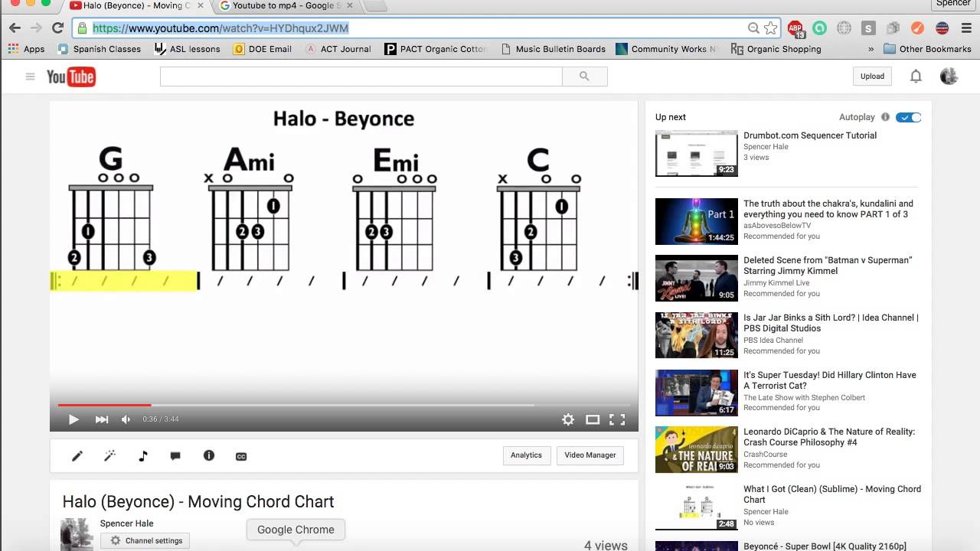Expand hidden bookmarks chevron
Viewport: 980px width, 551px height.
pos(871,49)
